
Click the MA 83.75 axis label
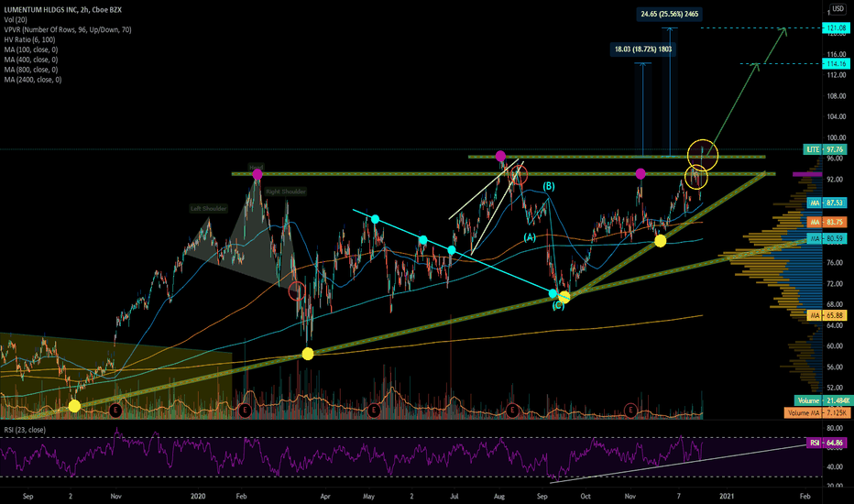tap(827, 223)
